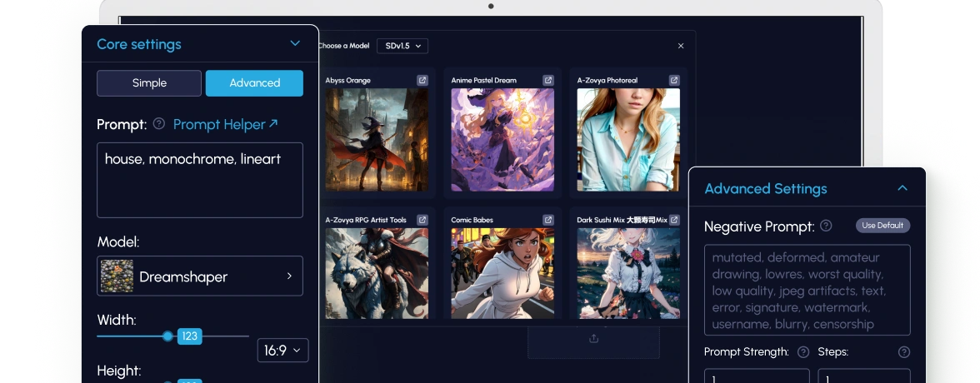The width and height of the screenshot is (980, 383).
Task: Open Abyss Orange external link icon
Action: point(422,80)
